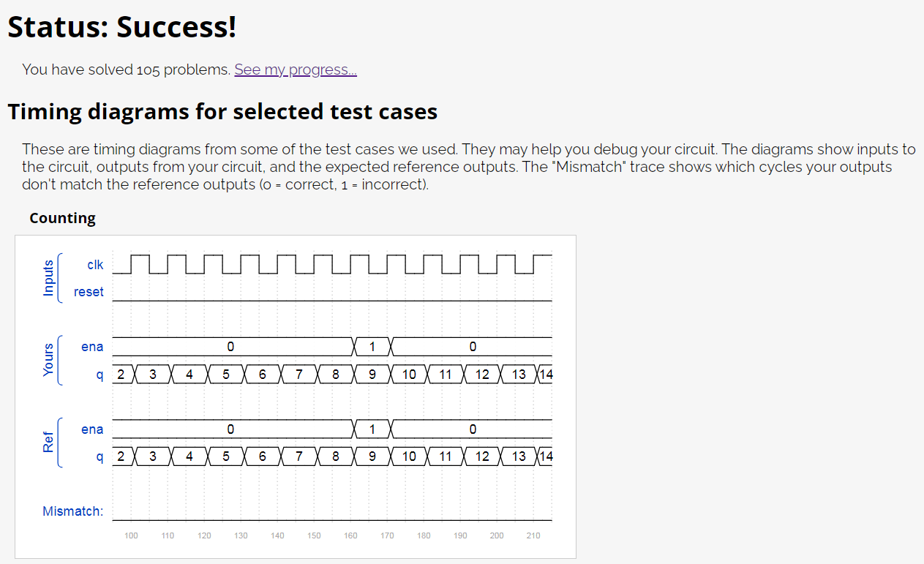Click the q label under Ref

pyautogui.click(x=99, y=457)
